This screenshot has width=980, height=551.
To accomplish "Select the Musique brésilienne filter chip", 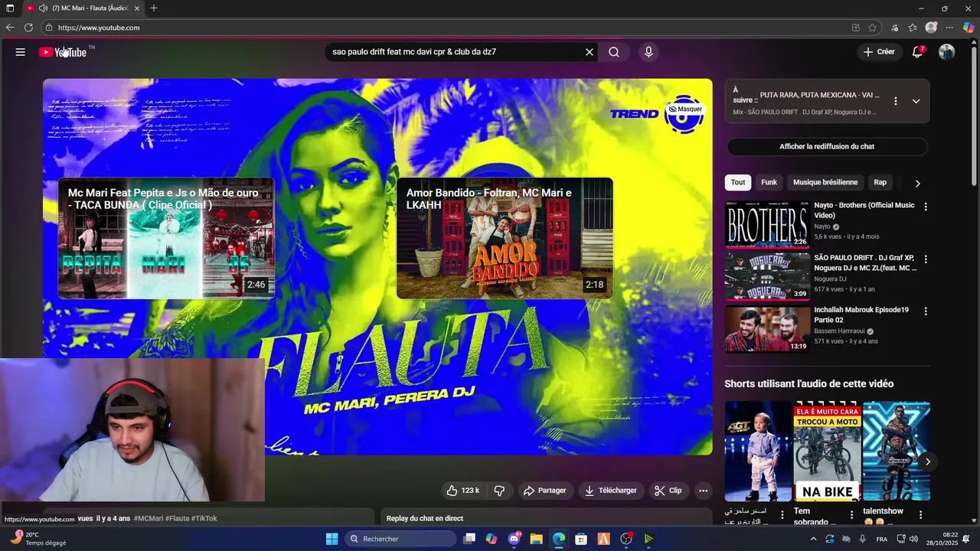I will coord(825,182).
